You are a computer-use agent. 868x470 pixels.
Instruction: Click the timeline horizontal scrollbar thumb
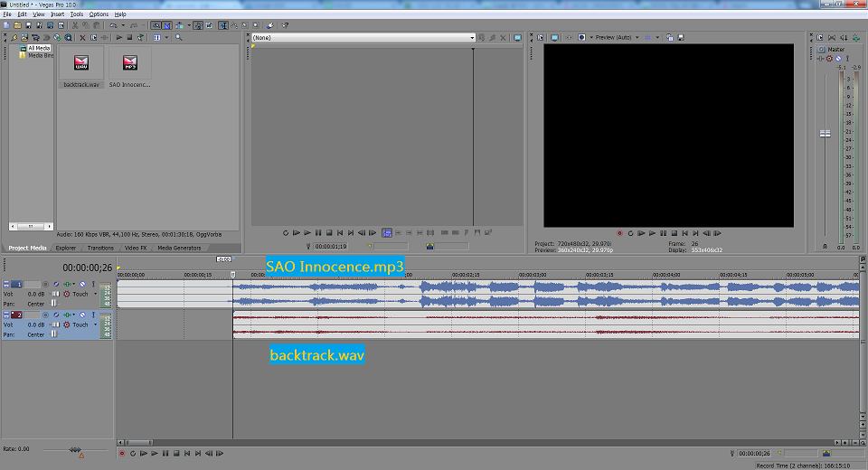click(139, 442)
